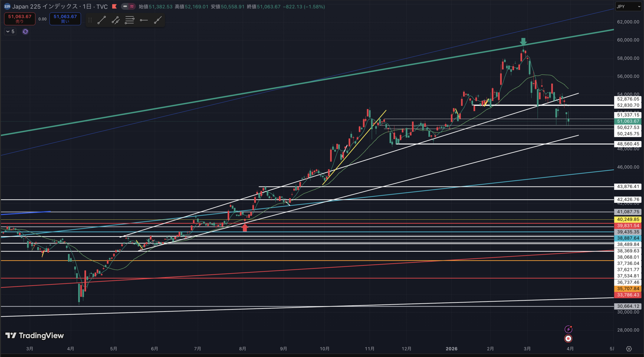Open the JPY currency dropdown
Viewport: 644px width, 357px height.
pyautogui.click(x=628, y=7)
